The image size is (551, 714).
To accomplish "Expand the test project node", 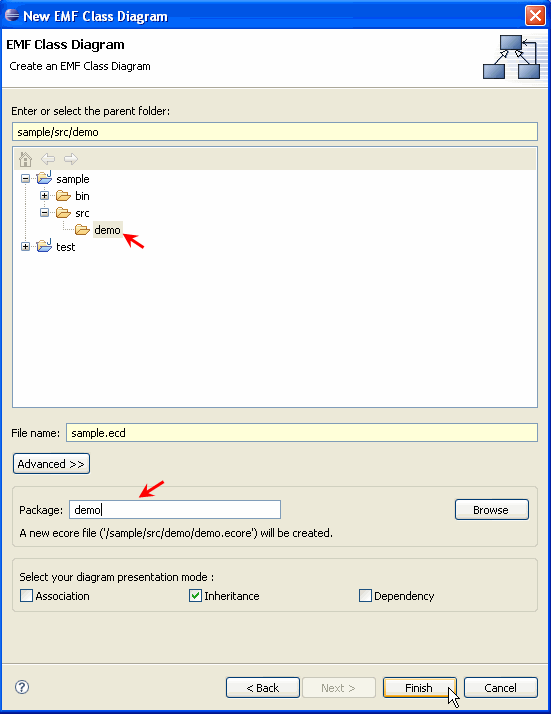I will tap(26, 247).
